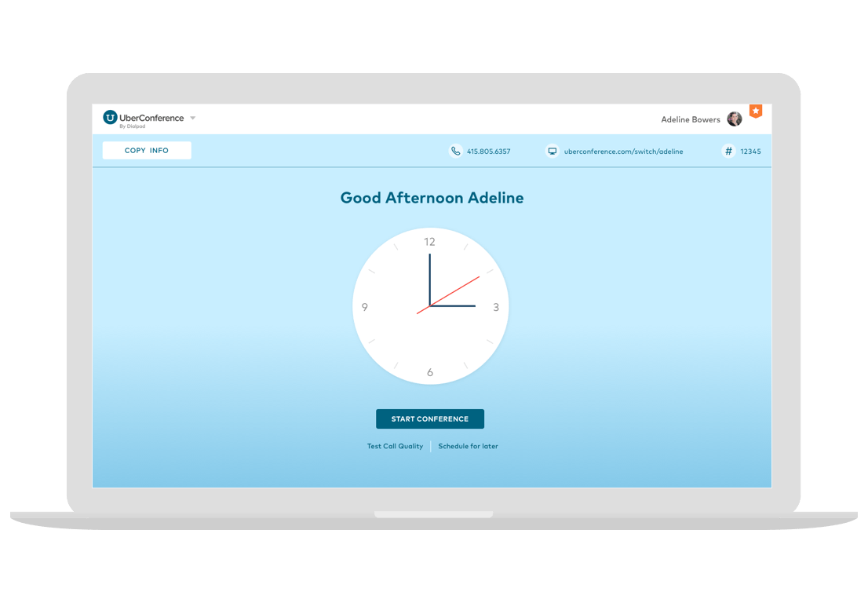868x603 pixels.
Task: Open the menu under Adeline Bowers name
Action: point(691,119)
